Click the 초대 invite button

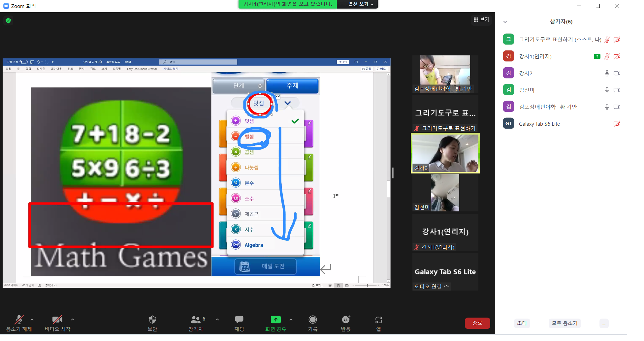(x=522, y=324)
